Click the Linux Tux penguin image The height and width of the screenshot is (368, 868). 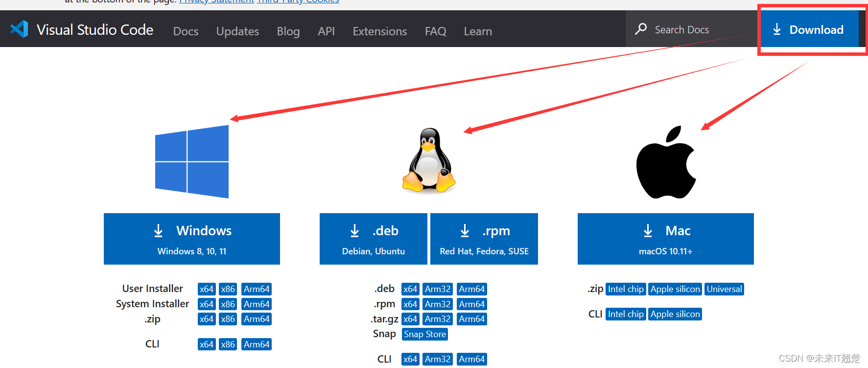point(429,160)
